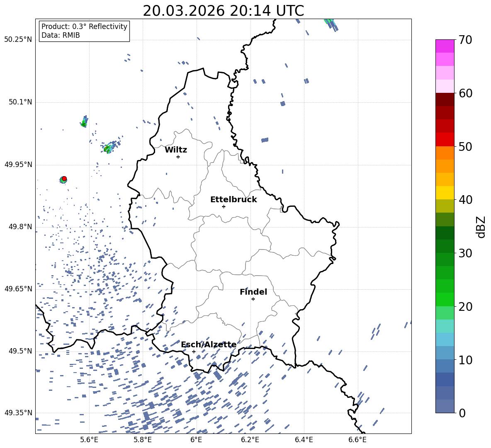This screenshot has height=448, width=491.
Task: Click the Findel station label
Action: pos(253,292)
